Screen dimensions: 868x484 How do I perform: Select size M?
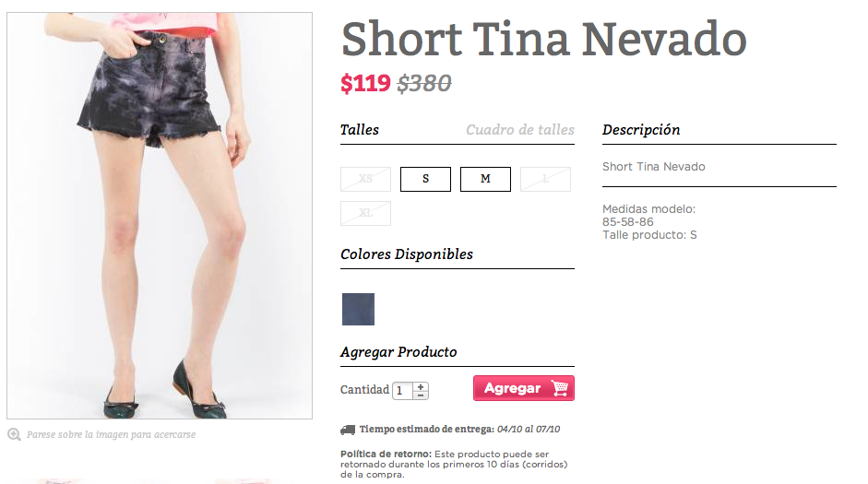click(x=485, y=179)
